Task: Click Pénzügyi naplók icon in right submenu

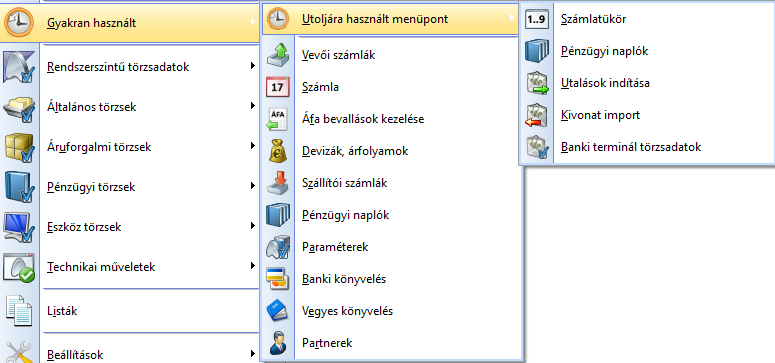Action: (537, 51)
